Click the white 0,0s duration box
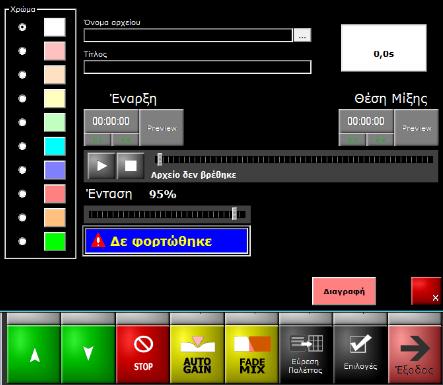443x385 pixels. tap(384, 48)
